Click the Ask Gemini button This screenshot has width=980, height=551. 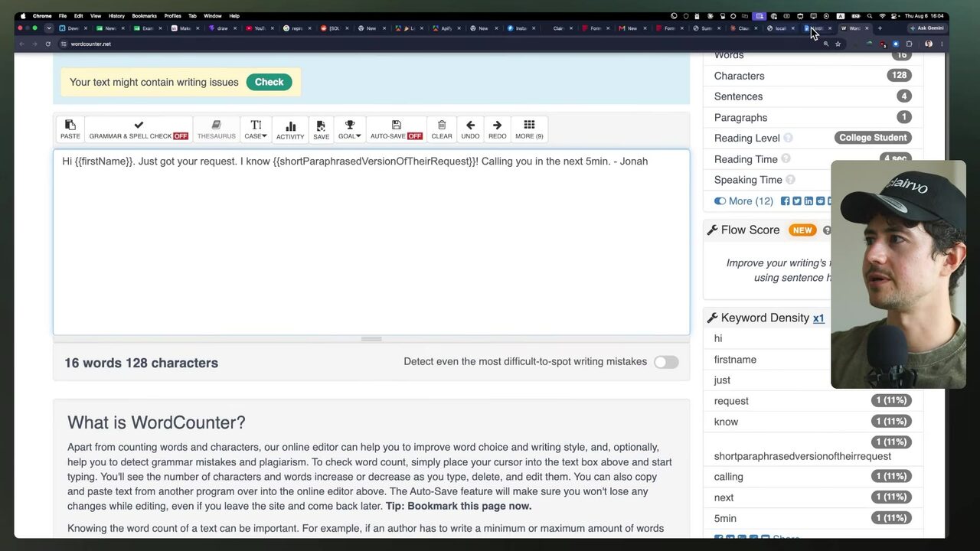point(927,28)
